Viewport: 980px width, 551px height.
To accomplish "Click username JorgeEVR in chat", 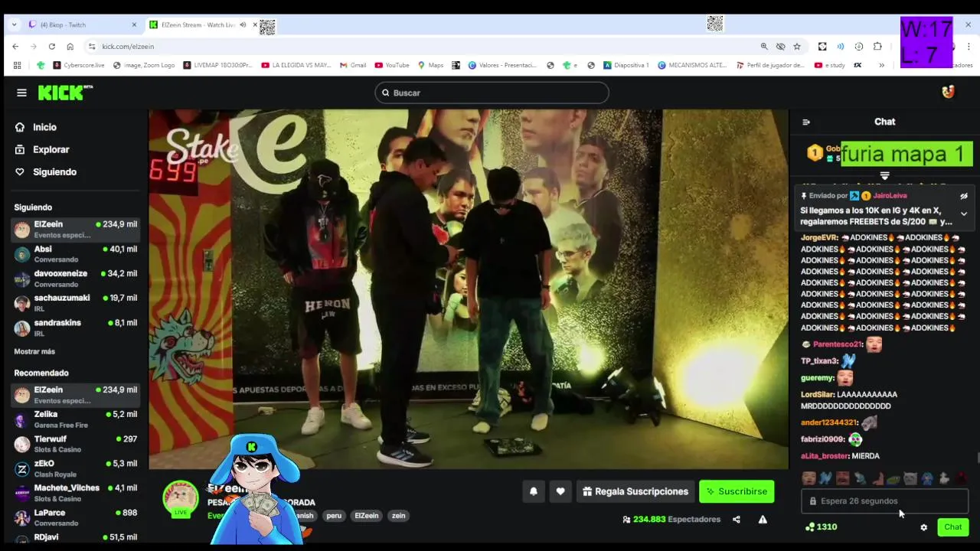I will (x=818, y=238).
